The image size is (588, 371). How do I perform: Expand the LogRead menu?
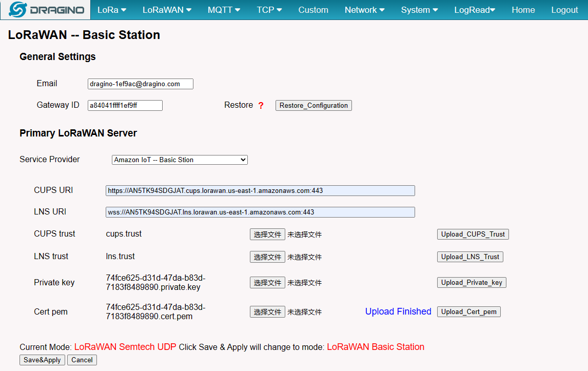475,10
